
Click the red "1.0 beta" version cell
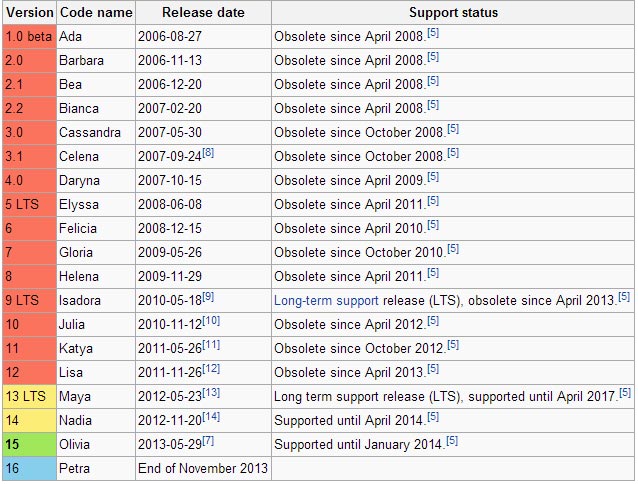click(29, 36)
